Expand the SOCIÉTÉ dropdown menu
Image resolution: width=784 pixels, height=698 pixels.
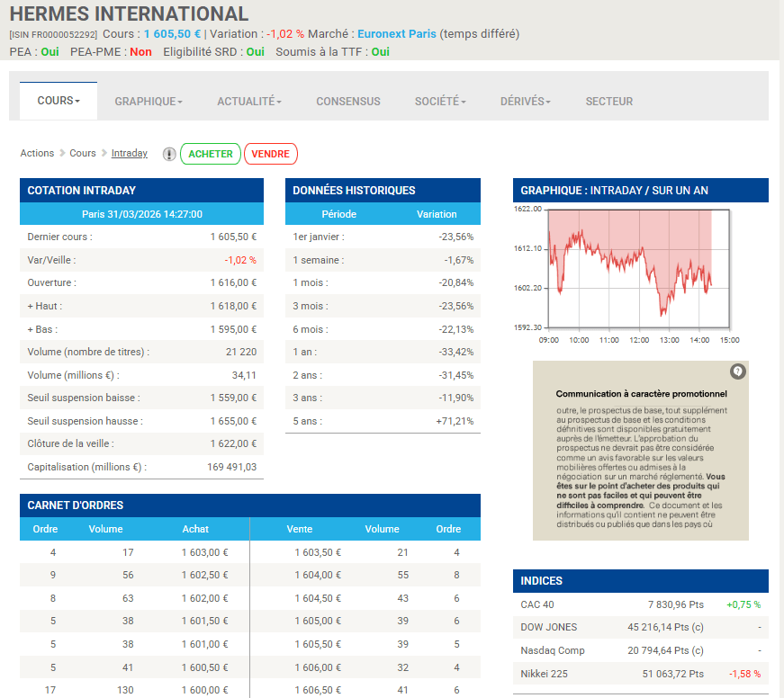[440, 102]
